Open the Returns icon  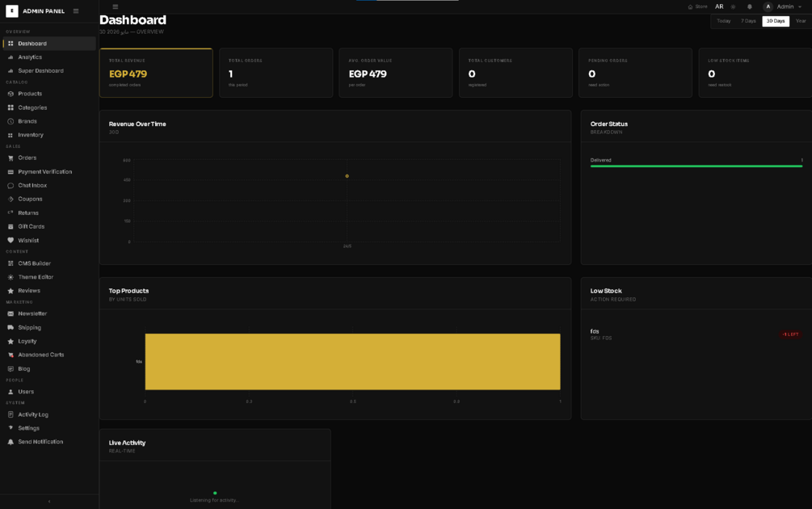[x=11, y=212]
